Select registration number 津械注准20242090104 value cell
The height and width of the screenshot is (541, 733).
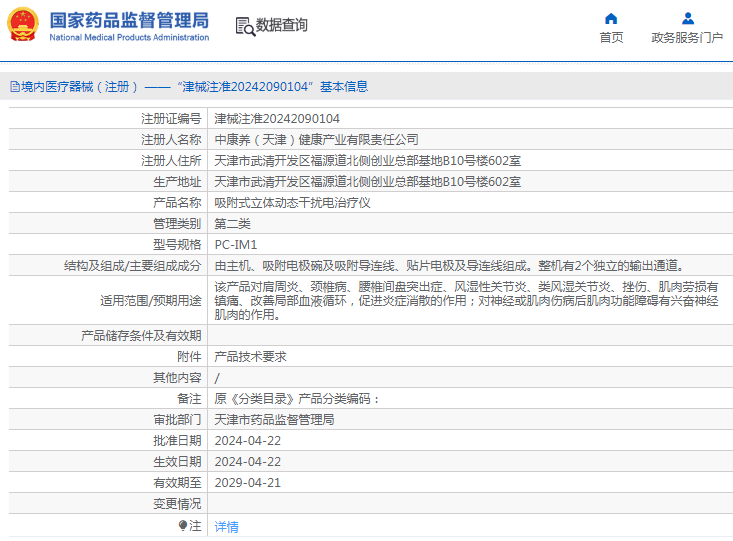pos(277,119)
